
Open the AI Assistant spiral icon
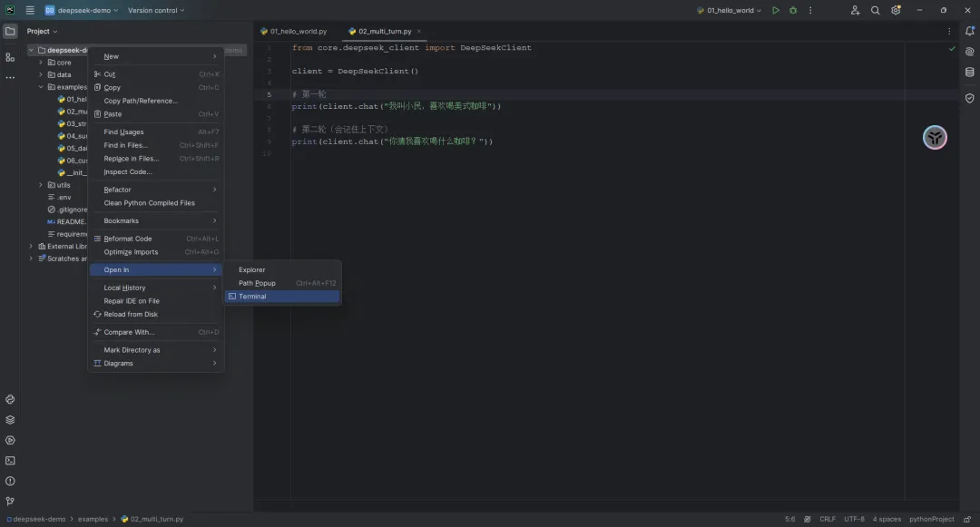pyautogui.click(x=969, y=52)
